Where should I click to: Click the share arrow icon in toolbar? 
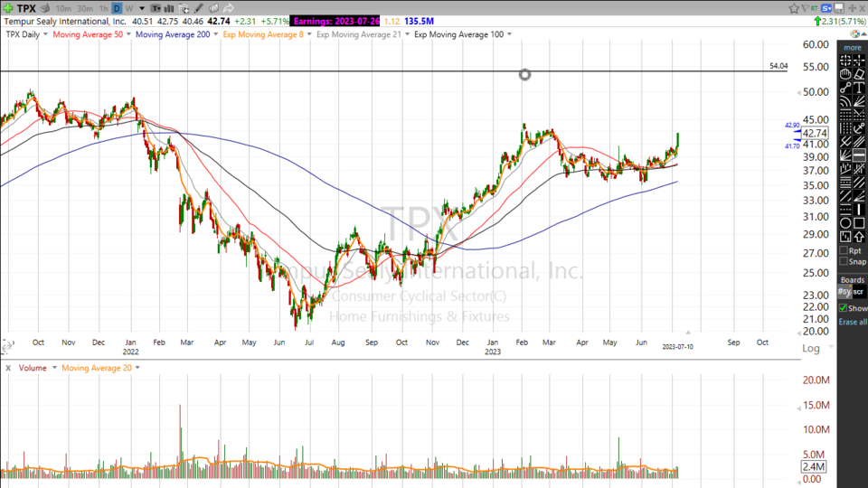pyautogui.click(x=228, y=8)
